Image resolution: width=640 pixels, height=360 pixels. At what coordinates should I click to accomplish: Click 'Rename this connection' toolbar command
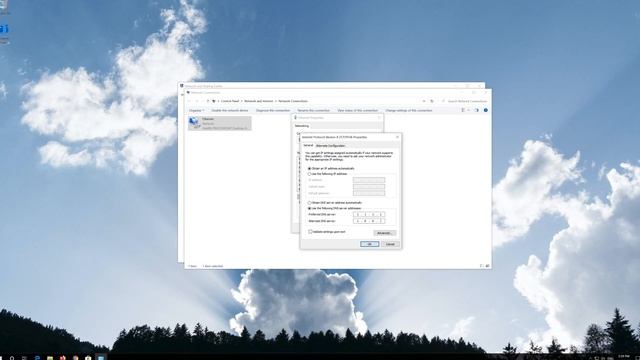(x=313, y=111)
